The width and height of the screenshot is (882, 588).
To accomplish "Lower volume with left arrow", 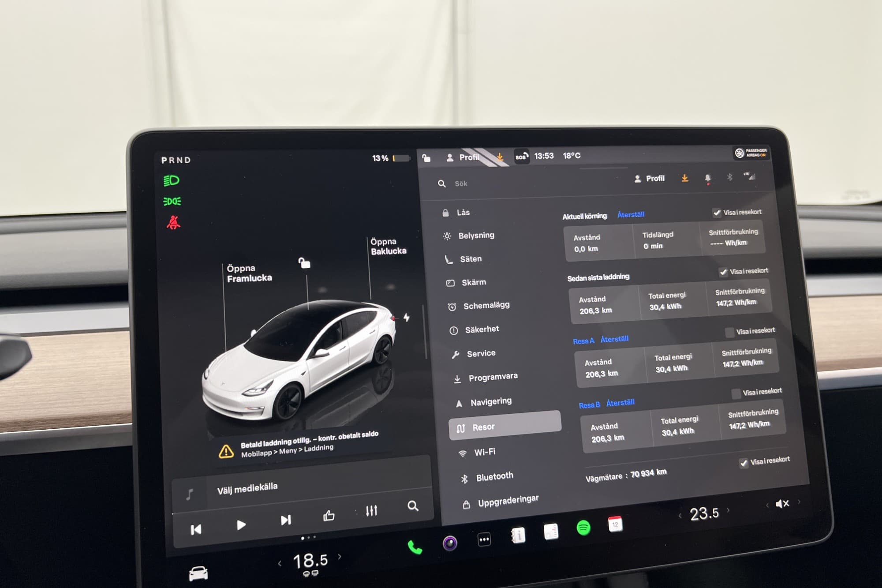I will pos(767,505).
